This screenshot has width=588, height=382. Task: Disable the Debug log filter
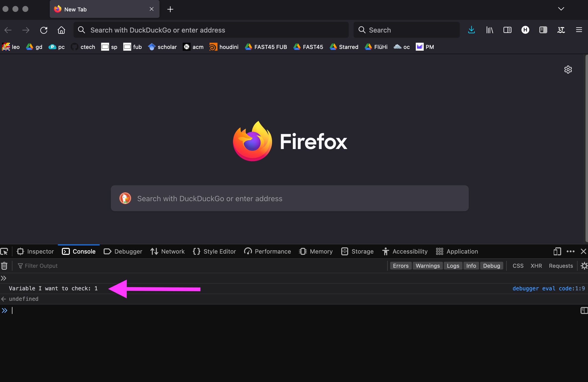coord(491,266)
